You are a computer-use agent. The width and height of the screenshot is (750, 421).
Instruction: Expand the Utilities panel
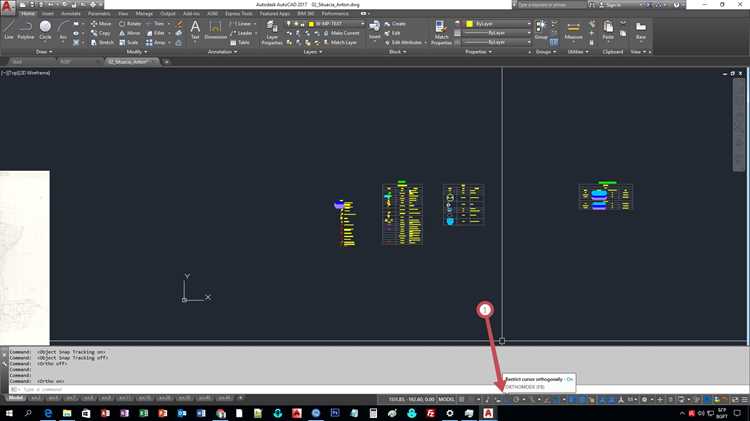click(x=577, y=52)
